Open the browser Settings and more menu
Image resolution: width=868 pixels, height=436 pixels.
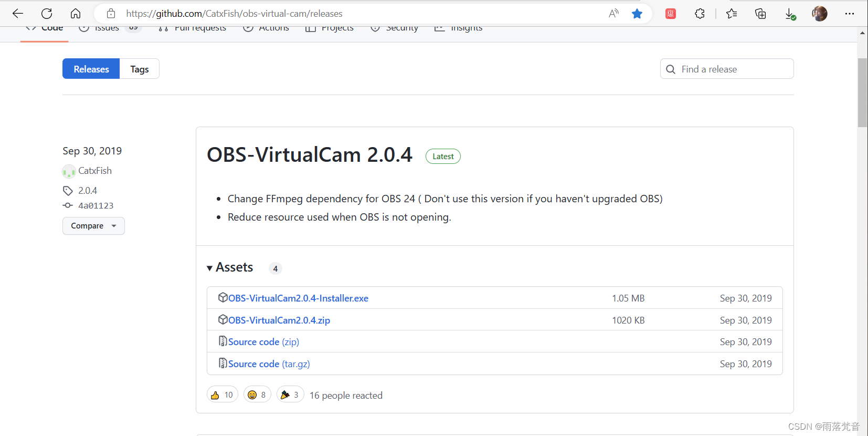pos(850,14)
